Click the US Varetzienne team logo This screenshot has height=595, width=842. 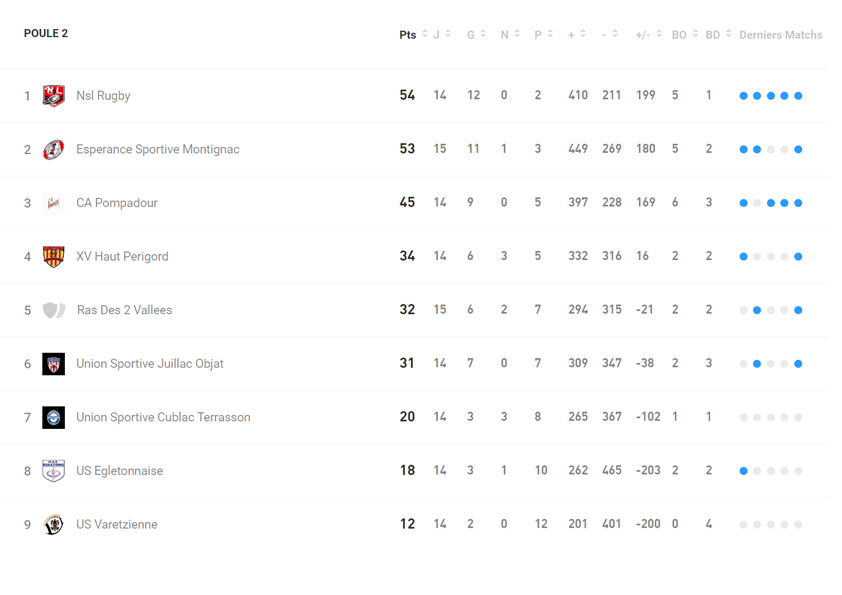click(54, 524)
